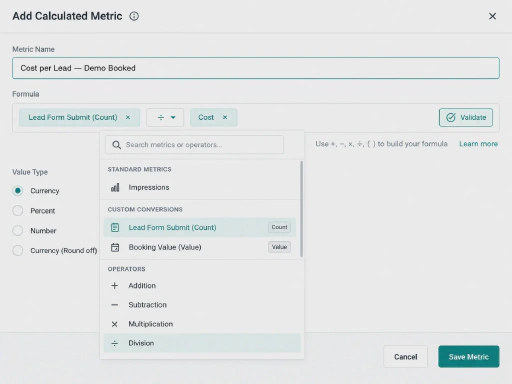Screen dimensions: 512x384
Task: Click the CUSTOM CONVERSIONS section header
Action: pos(145,209)
